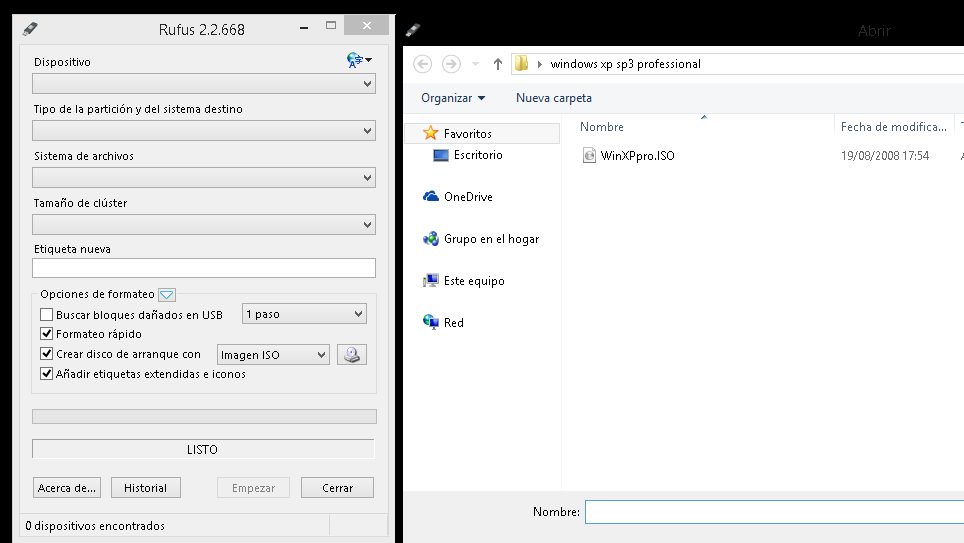Click 0 dispositivos encontrados status text
964x543 pixels.
point(95,526)
